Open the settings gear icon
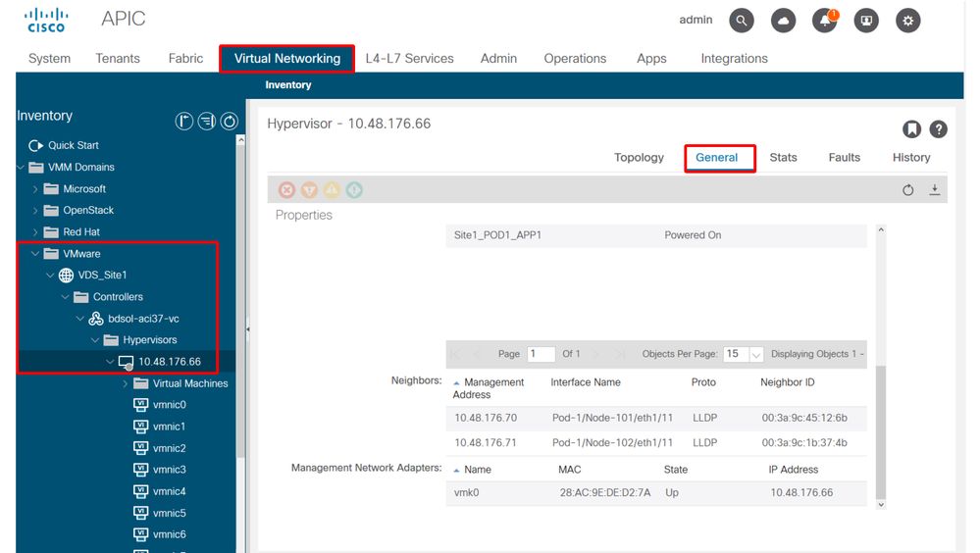980x553 pixels. point(908,21)
